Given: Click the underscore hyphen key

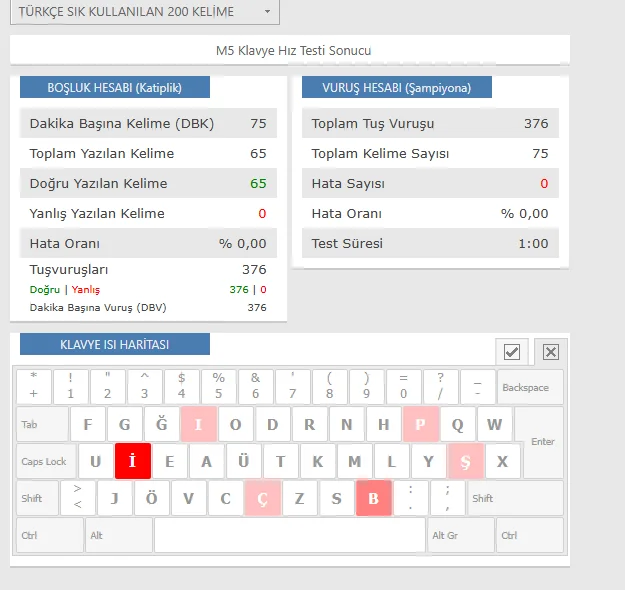Looking at the screenshot, I should coord(478,387).
